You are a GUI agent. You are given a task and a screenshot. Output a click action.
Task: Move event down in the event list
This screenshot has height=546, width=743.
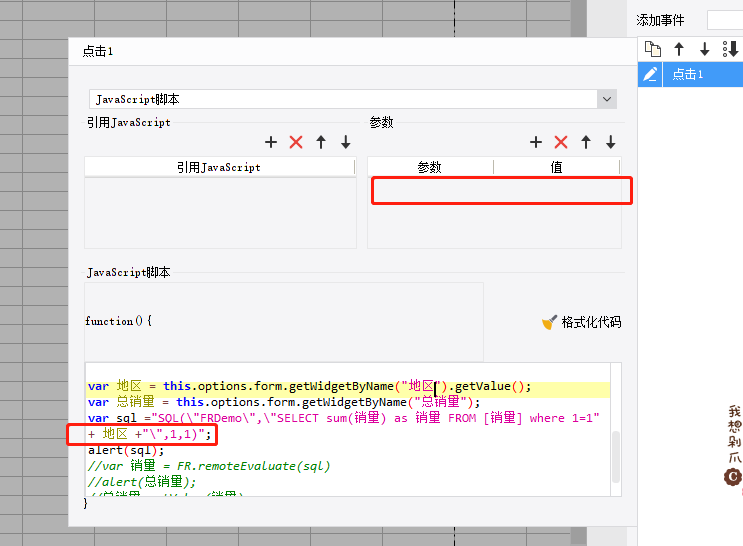tap(705, 49)
